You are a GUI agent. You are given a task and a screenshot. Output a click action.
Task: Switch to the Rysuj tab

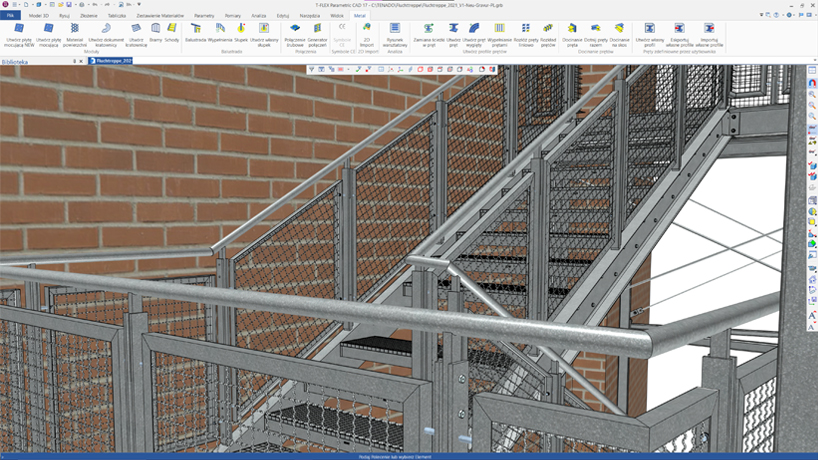tap(64, 16)
